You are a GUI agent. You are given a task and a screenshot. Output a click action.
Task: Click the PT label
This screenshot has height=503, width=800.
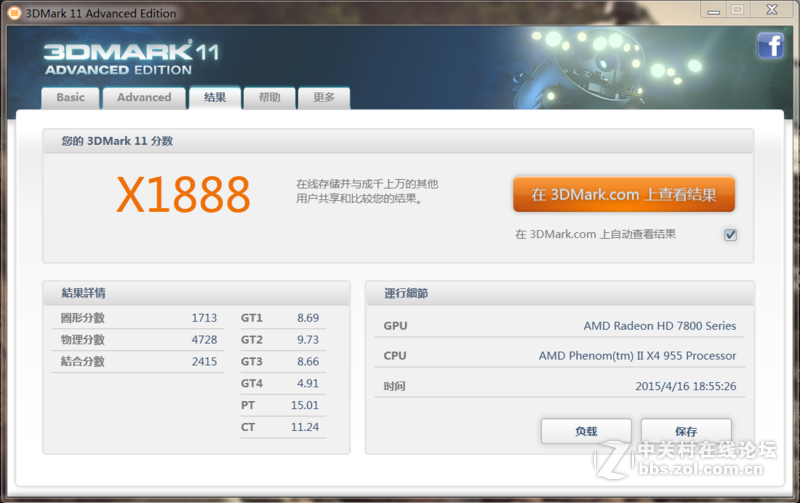coord(248,405)
